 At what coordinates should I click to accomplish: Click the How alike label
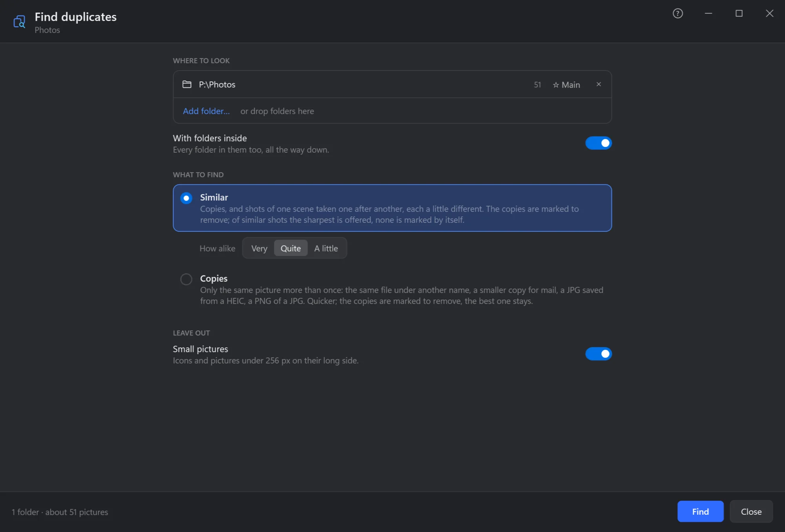pos(217,248)
